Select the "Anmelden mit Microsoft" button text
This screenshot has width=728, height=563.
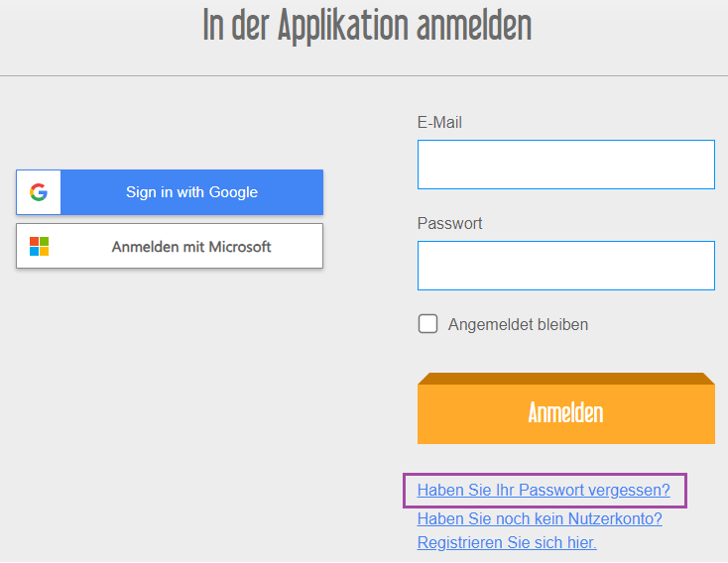(190, 247)
